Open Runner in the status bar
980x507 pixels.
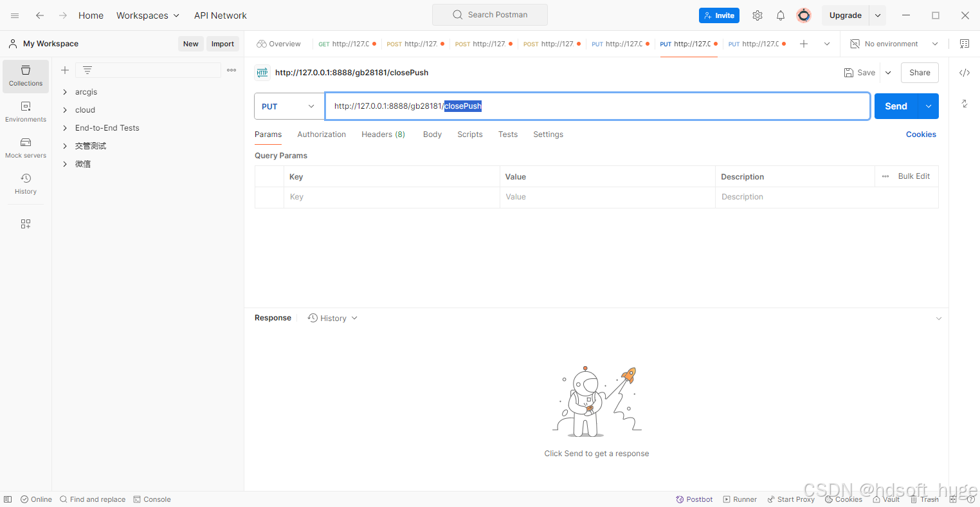pos(740,499)
